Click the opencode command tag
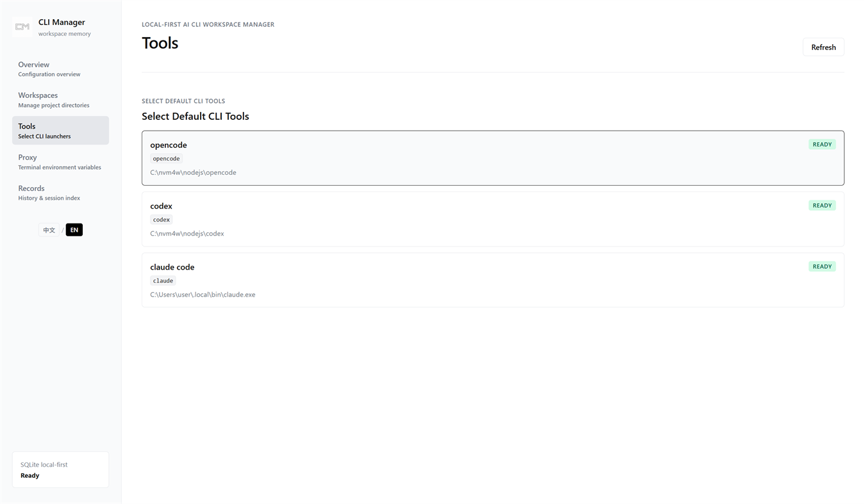The width and height of the screenshot is (864, 504). 167,158
